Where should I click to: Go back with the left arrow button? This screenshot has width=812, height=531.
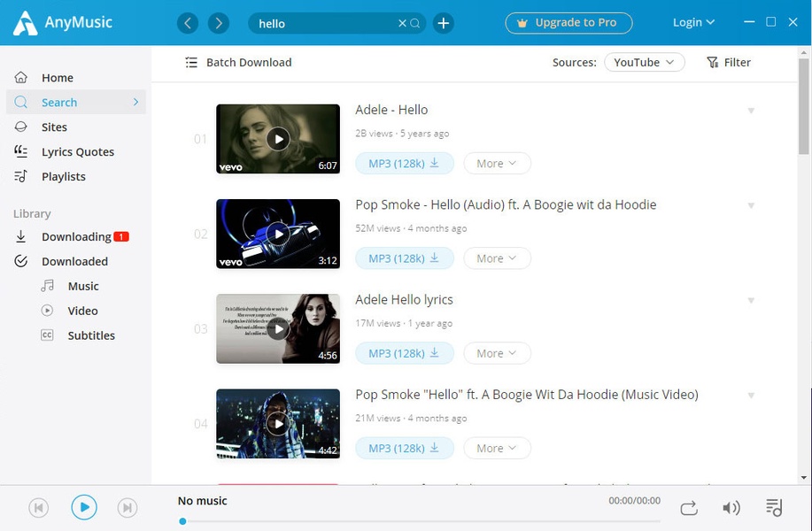pyautogui.click(x=188, y=23)
